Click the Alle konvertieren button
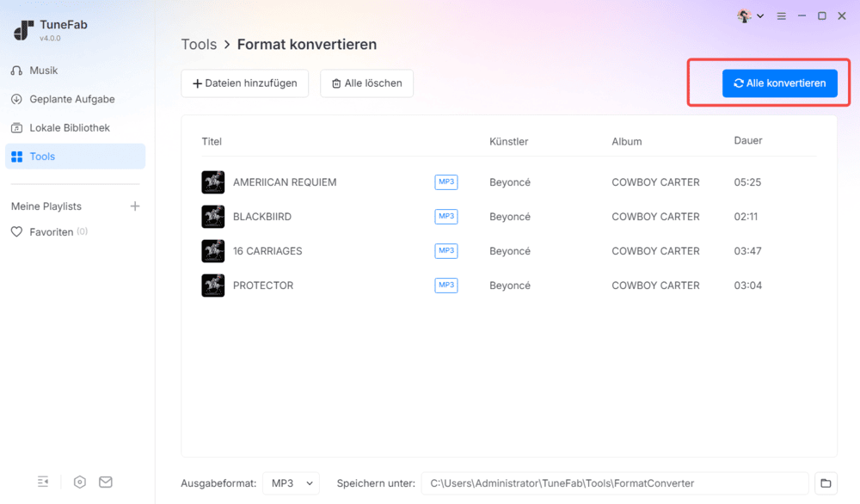The width and height of the screenshot is (860, 504). (779, 83)
